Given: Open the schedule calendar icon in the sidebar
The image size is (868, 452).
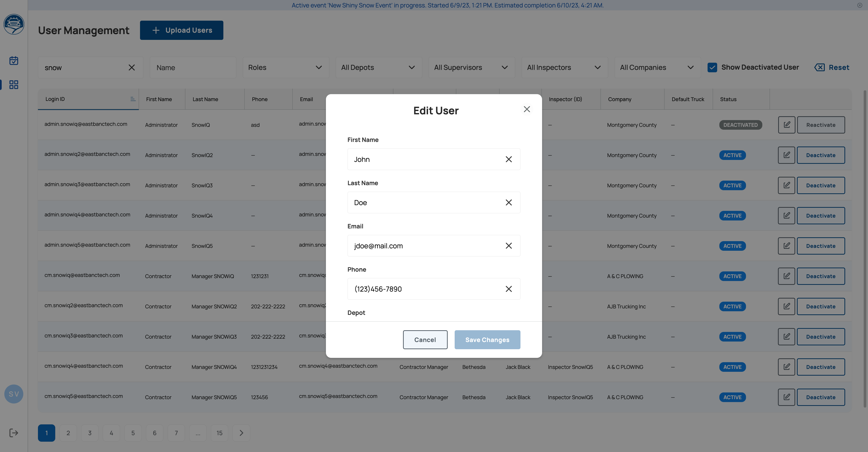Looking at the screenshot, I should (14, 61).
